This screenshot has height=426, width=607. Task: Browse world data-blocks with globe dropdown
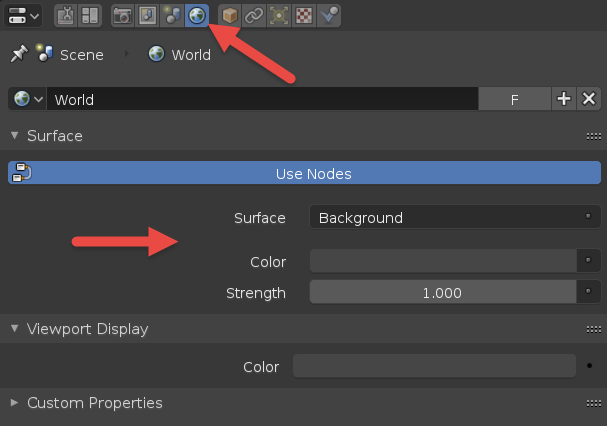27,99
